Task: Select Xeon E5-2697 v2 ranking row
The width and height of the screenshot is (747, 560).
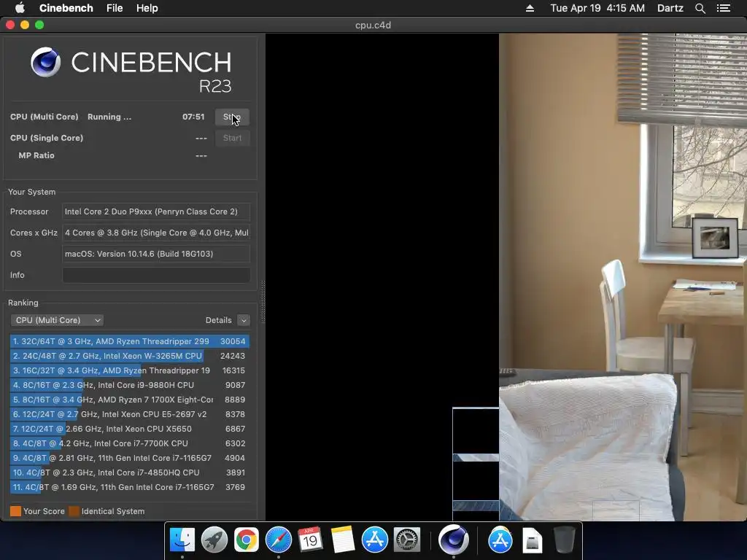Action: (x=129, y=414)
